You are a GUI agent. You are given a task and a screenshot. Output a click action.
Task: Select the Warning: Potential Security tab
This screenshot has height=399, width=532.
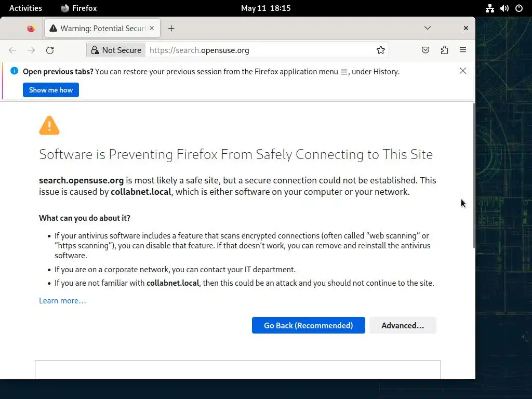(99, 29)
